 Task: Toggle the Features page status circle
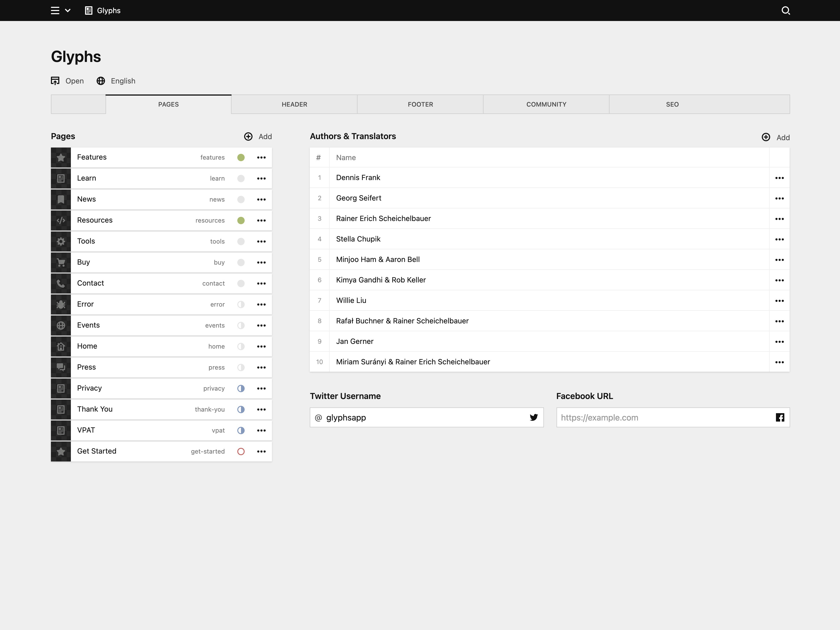[x=241, y=157]
